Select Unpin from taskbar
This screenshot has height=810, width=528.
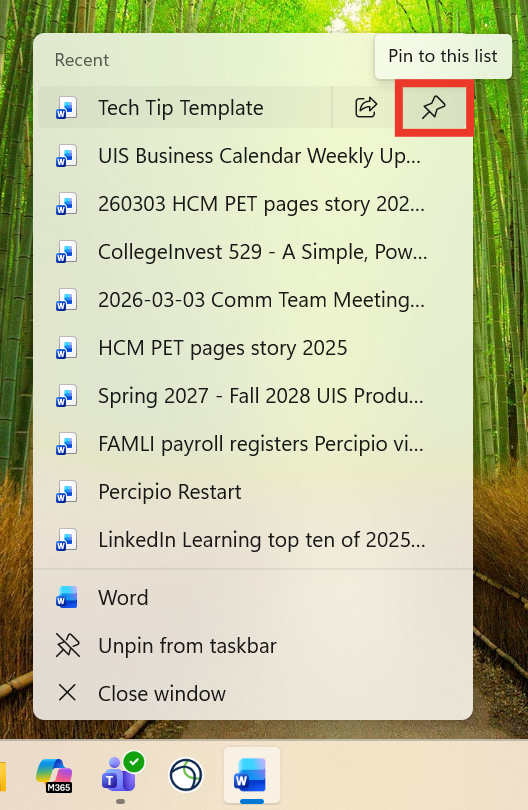pos(253,646)
